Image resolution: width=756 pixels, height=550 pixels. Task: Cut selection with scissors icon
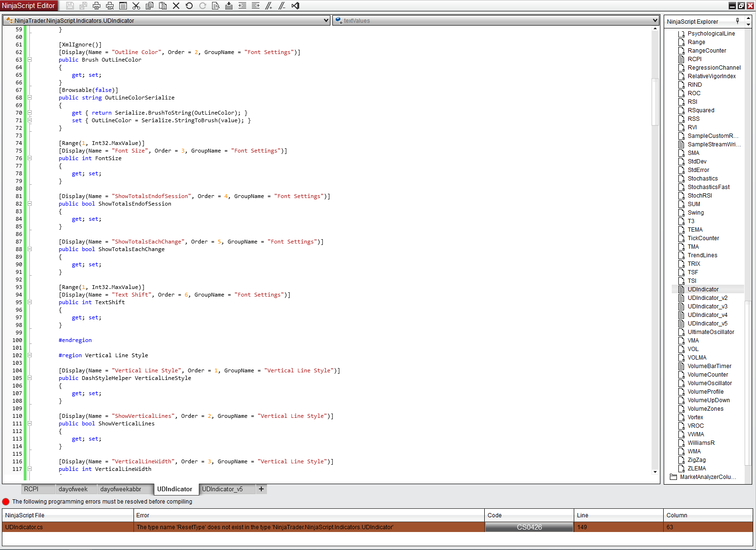[x=136, y=6]
